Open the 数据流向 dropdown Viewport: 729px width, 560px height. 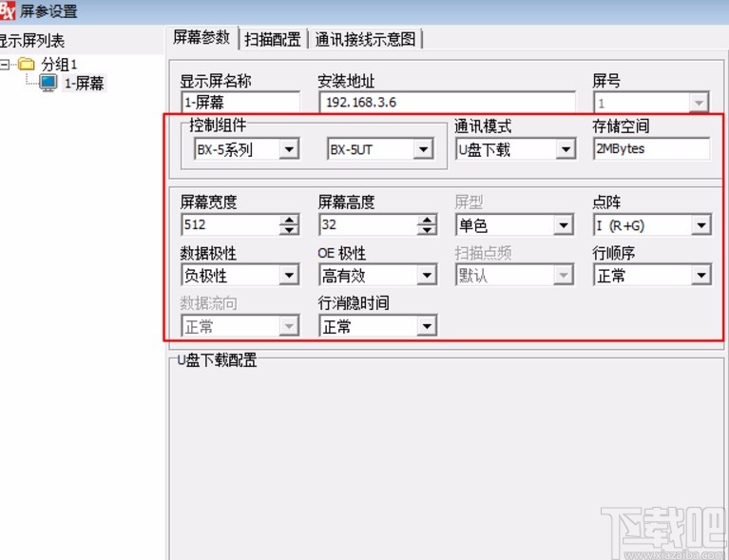coord(240,326)
